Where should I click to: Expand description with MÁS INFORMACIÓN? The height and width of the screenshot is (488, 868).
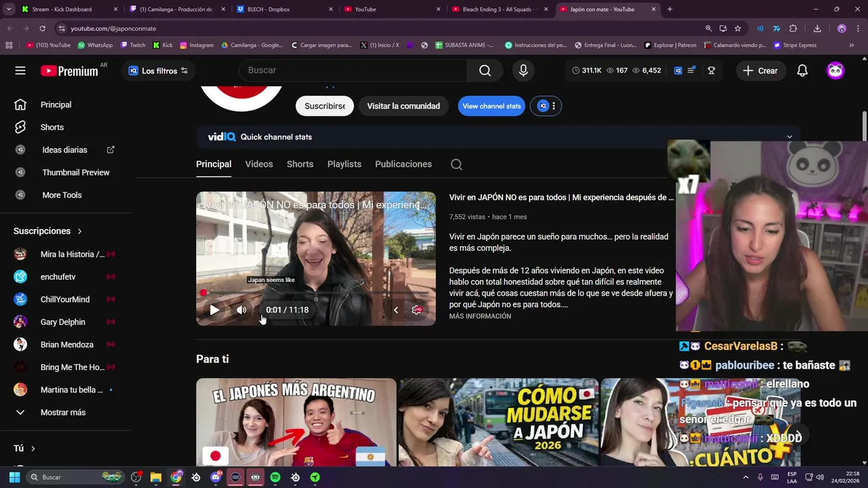pyautogui.click(x=480, y=317)
